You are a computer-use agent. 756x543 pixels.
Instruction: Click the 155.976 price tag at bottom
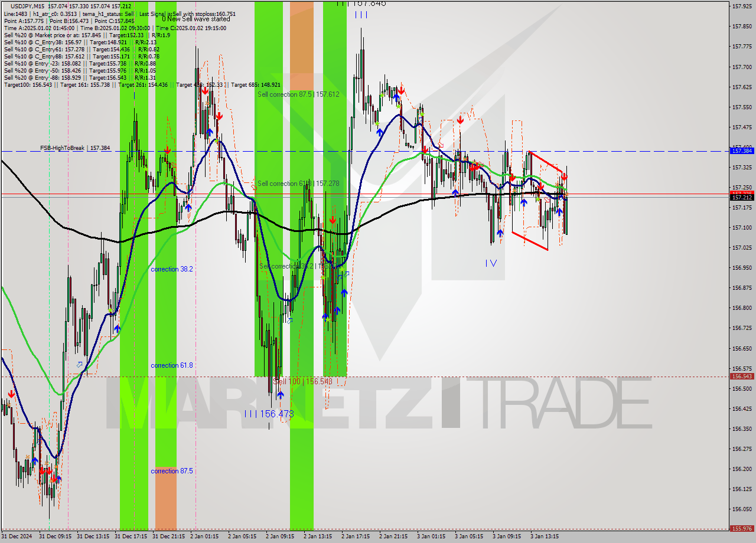pyautogui.click(x=742, y=528)
